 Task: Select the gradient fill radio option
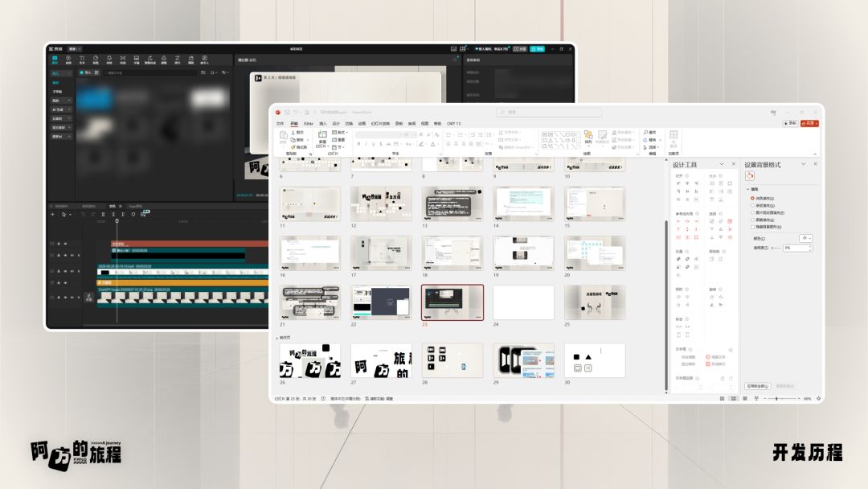752,205
